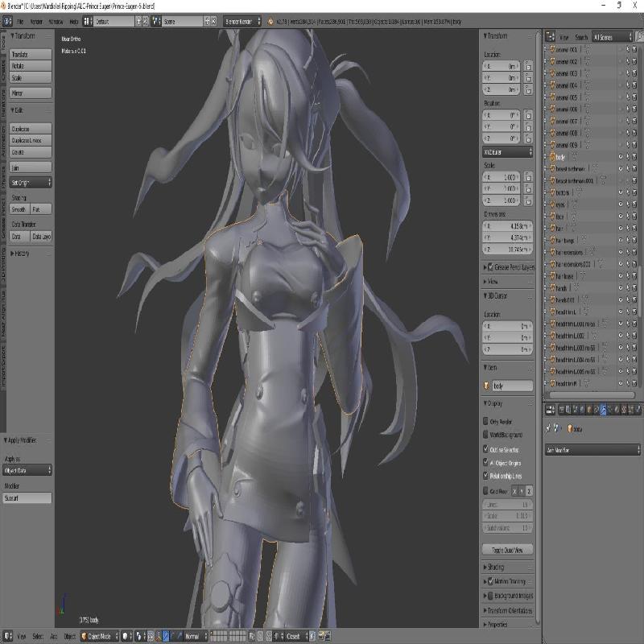
Task: Open the Blender Render engine dropdown
Action: (242, 22)
